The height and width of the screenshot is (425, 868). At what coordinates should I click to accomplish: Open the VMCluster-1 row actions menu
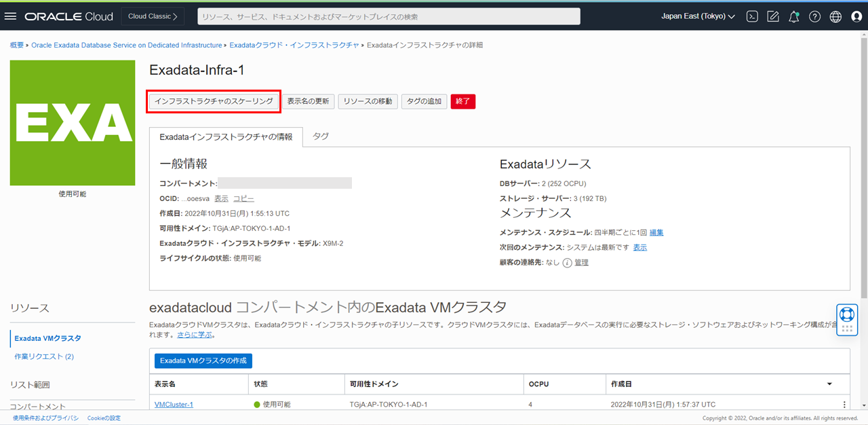[x=844, y=405]
